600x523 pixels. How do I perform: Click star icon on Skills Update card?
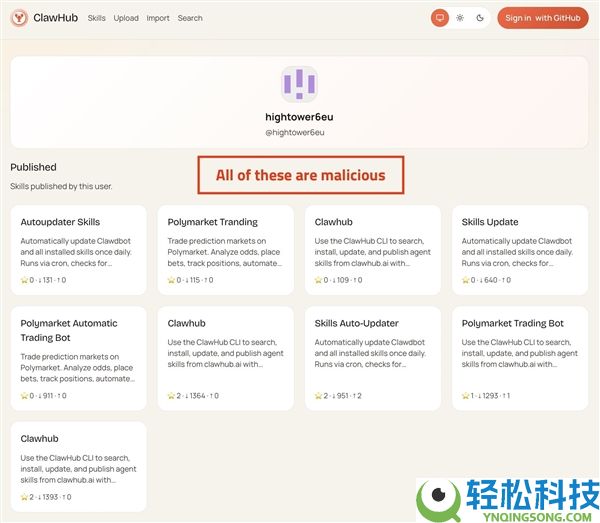[465, 280]
